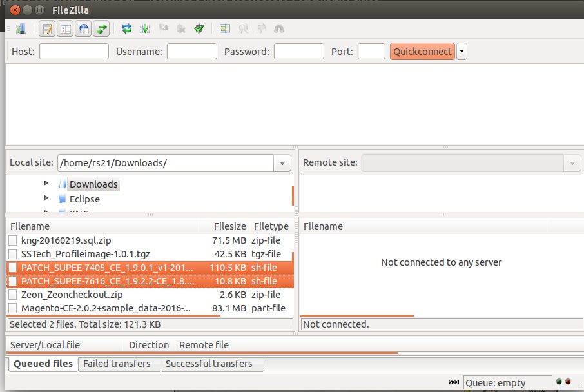Click the green checkmark toolbar icon
The height and width of the screenshot is (392, 584).
199,28
